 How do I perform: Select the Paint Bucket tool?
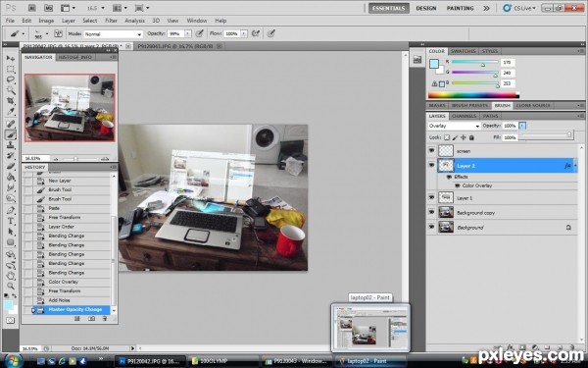(11, 177)
